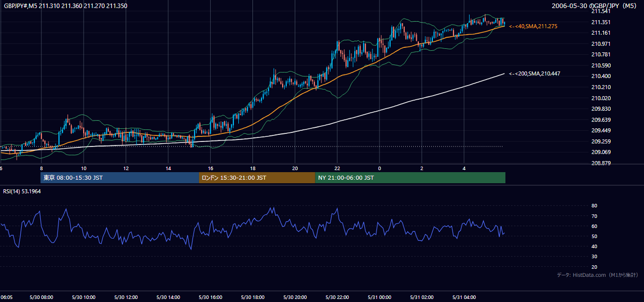This screenshot has height=302, width=644.
Task: Click price axis value 209.069
Action: (x=600, y=152)
